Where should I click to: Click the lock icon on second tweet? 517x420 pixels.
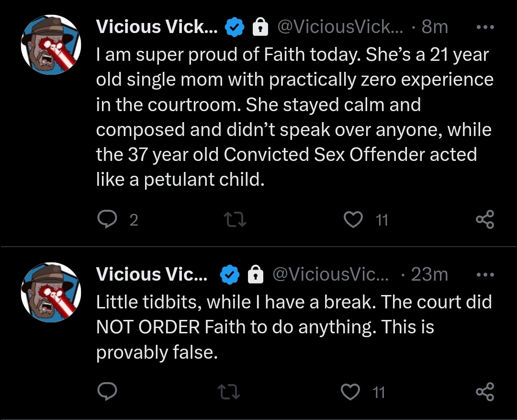[256, 274]
